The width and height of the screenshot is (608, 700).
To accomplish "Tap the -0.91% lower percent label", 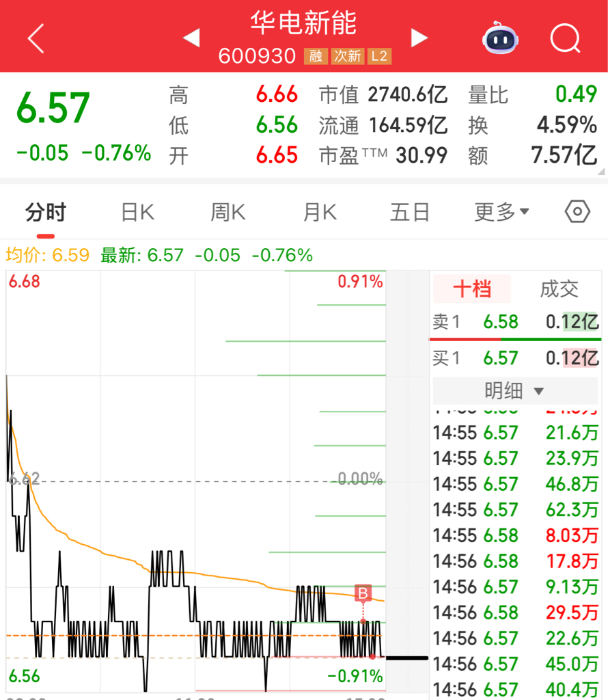I will (x=355, y=676).
